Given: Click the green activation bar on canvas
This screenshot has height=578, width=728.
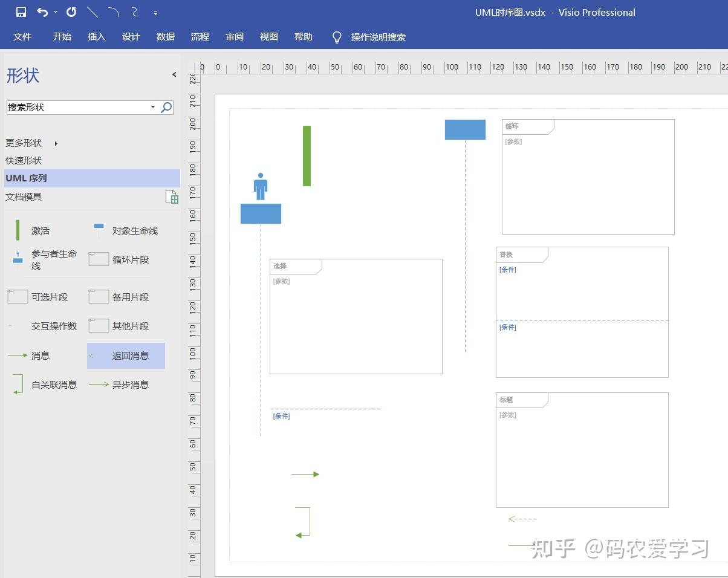Looking at the screenshot, I should 307,156.
